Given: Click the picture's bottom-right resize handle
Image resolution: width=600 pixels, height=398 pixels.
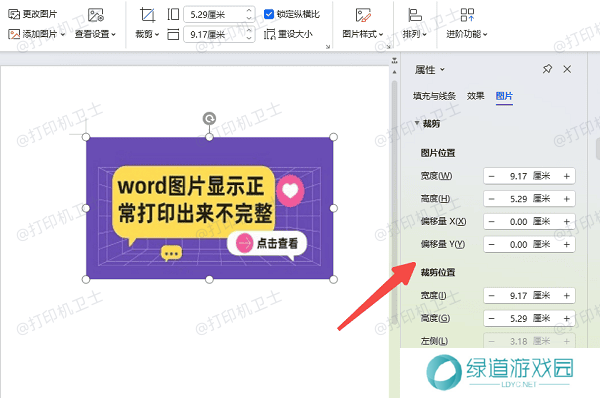Looking at the screenshot, I should pyautogui.click(x=333, y=279).
